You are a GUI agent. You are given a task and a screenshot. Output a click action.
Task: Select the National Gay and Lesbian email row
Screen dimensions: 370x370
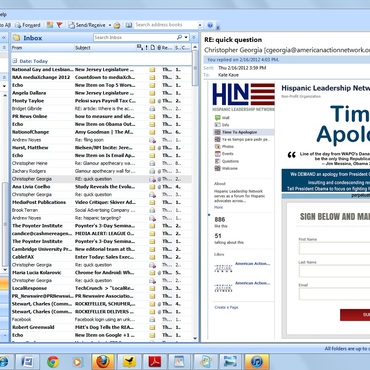pos(101,69)
